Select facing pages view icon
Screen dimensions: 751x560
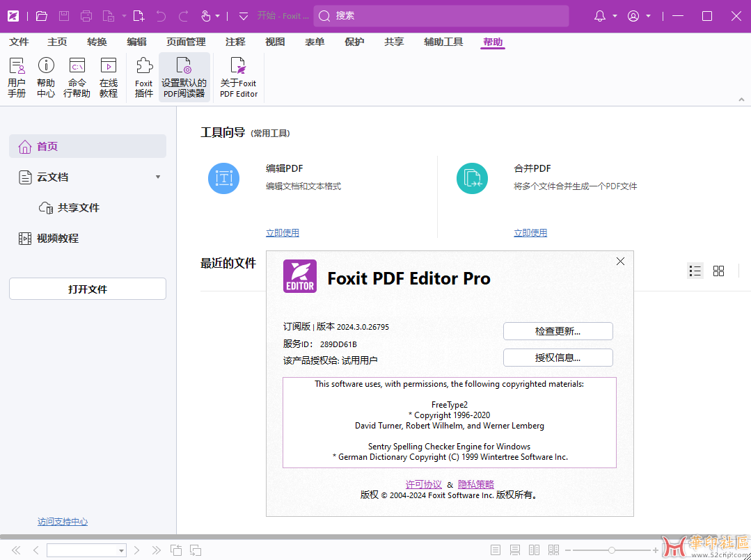[x=534, y=550]
